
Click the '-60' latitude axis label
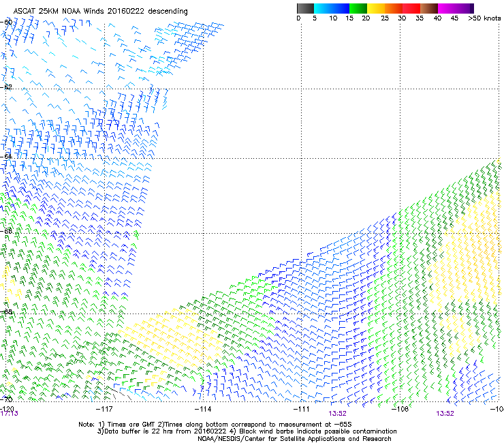[6, 22]
